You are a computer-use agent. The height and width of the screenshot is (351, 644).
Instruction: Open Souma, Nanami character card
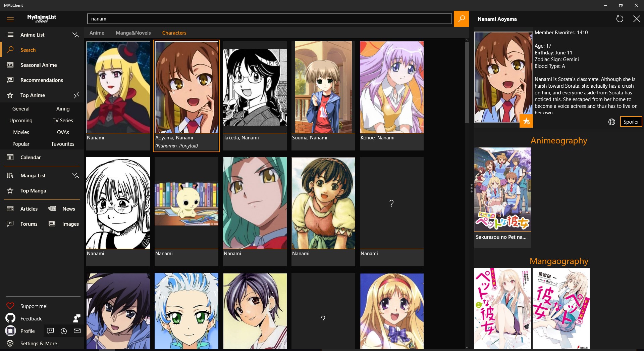coord(323,96)
